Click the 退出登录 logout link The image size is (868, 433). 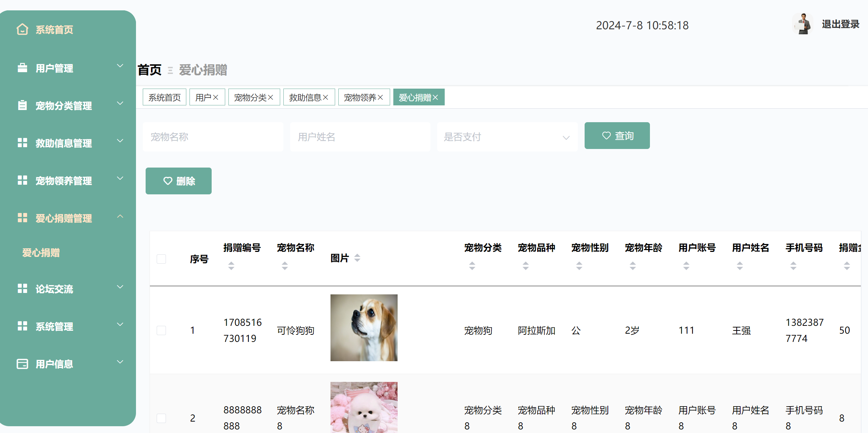coord(840,24)
